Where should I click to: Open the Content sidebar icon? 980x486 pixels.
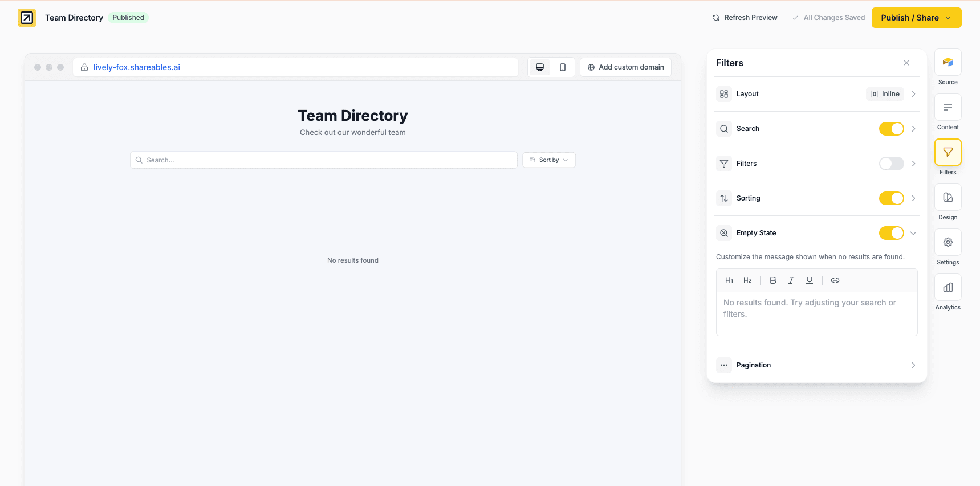(948, 108)
